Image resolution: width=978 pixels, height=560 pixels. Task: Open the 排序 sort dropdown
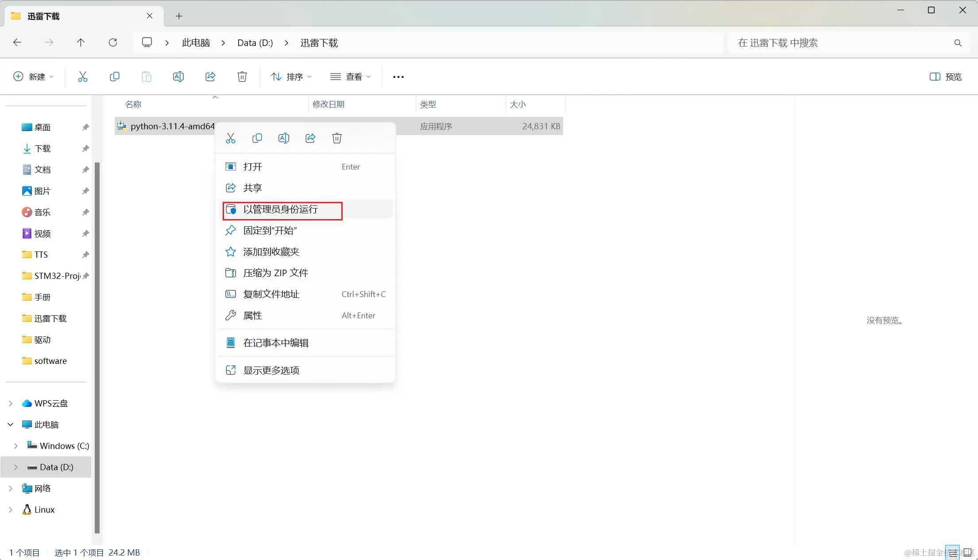click(x=291, y=77)
